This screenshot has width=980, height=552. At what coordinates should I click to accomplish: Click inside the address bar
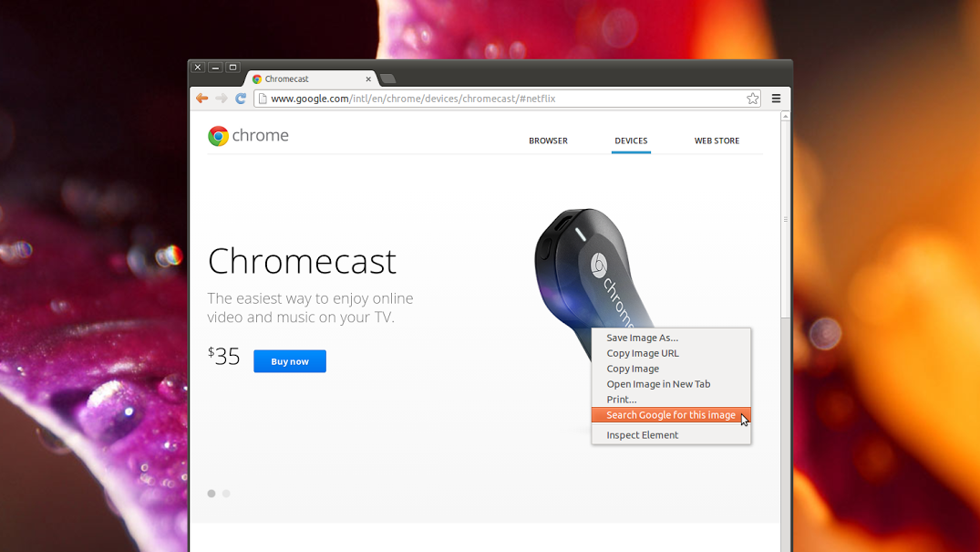501,99
